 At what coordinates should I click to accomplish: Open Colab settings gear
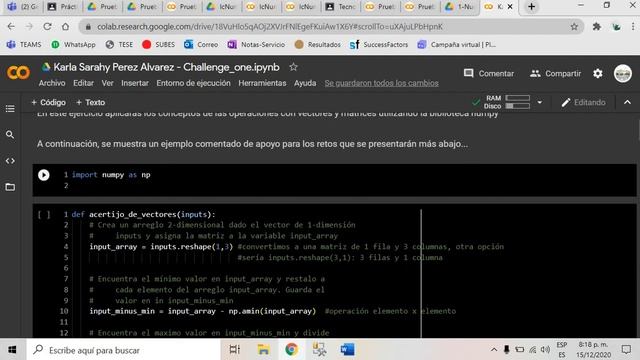tap(598, 73)
